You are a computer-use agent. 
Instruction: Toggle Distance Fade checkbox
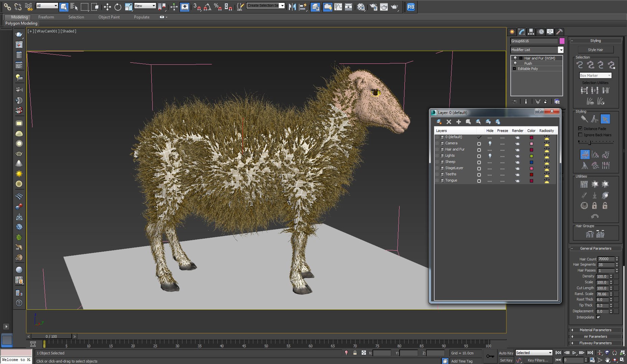point(580,128)
